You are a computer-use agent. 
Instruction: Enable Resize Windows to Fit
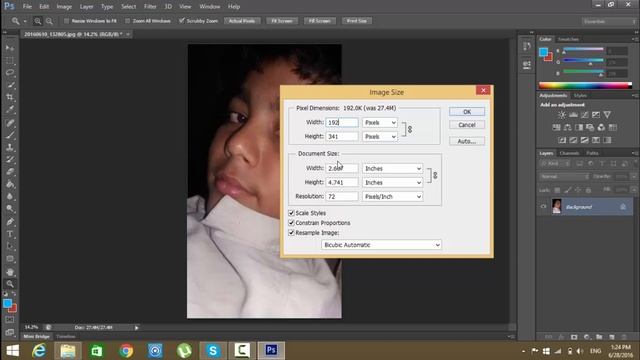[66, 21]
